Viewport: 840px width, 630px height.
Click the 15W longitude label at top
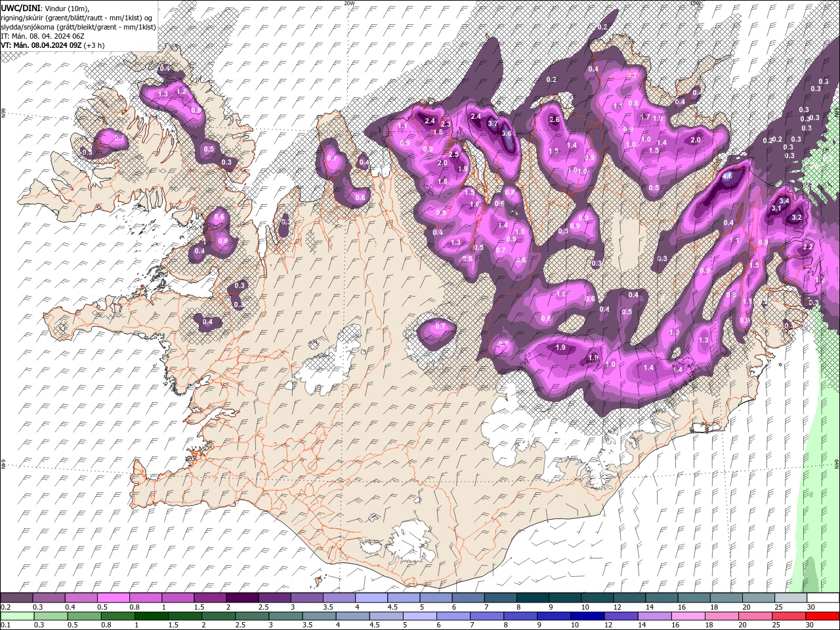(x=696, y=3)
